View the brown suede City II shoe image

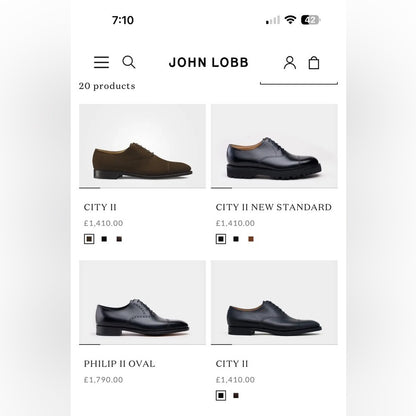142,146
